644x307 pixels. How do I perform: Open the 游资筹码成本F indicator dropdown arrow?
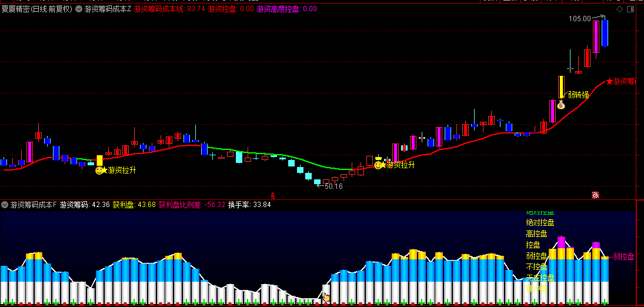[5, 205]
